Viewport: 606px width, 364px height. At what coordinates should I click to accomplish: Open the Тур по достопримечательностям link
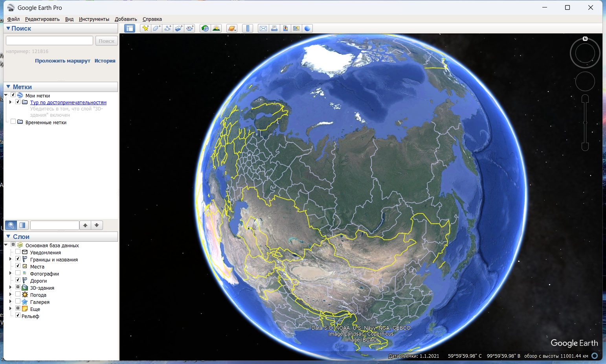[x=68, y=103]
